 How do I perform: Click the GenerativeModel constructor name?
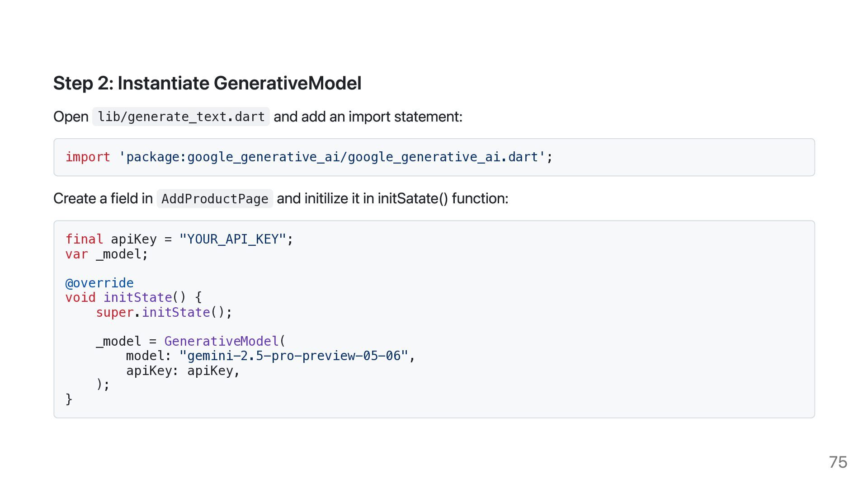pyautogui.click(x=221, y=341)
